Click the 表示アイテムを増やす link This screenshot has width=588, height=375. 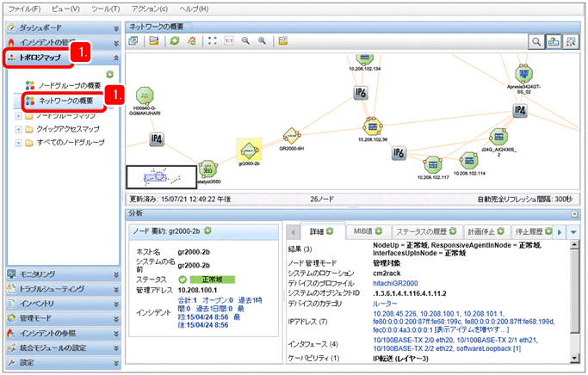click(472, 329)
